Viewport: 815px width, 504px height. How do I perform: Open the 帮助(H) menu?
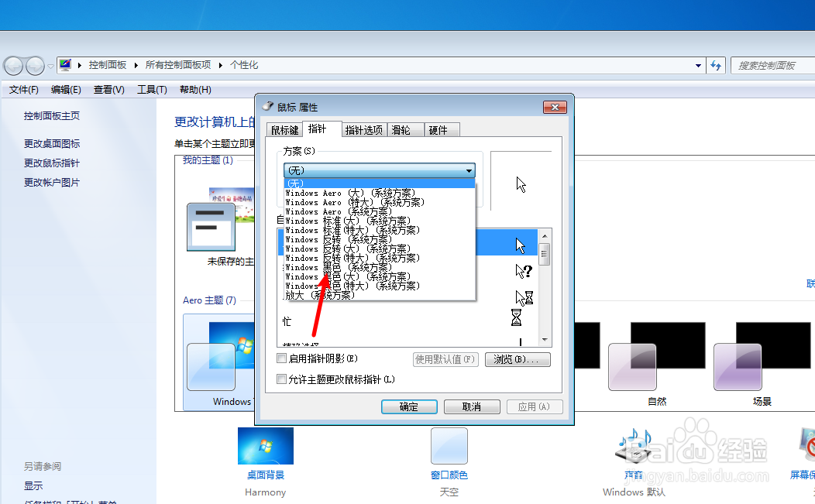pos(195,89)
